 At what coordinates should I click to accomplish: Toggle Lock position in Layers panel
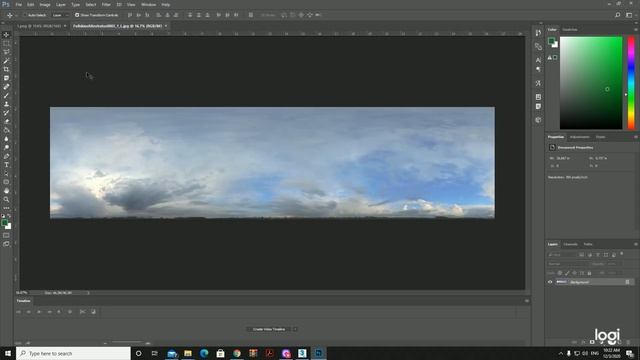click(574, 273)
